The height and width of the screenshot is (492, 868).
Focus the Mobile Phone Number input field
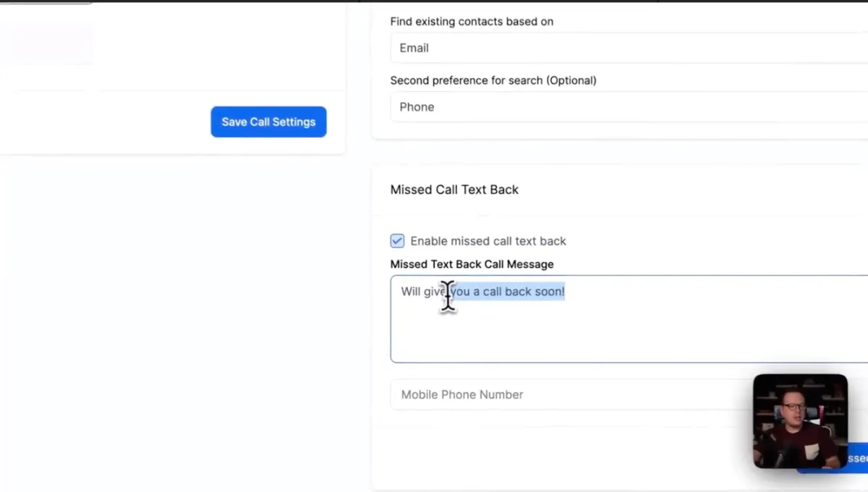tap(571, 394)
